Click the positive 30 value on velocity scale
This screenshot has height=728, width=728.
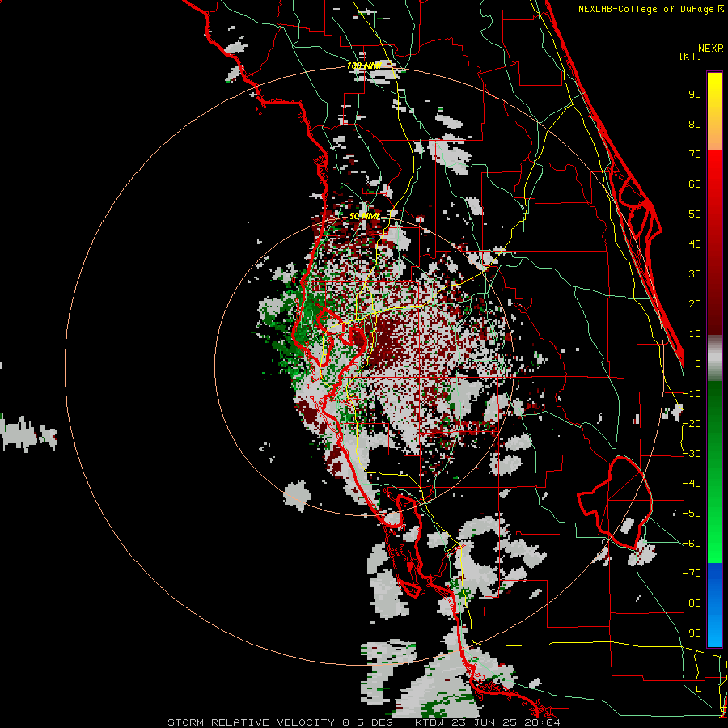(695, 274)
